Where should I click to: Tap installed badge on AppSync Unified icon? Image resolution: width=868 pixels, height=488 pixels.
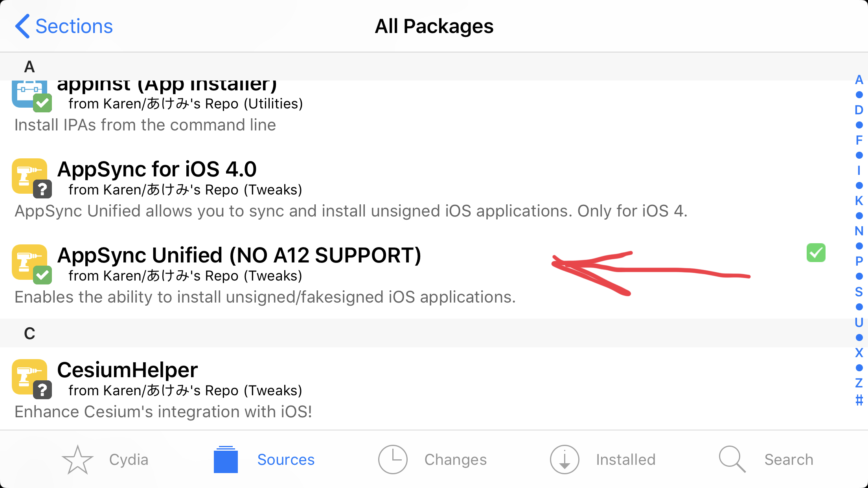click(x=42, y=275)
